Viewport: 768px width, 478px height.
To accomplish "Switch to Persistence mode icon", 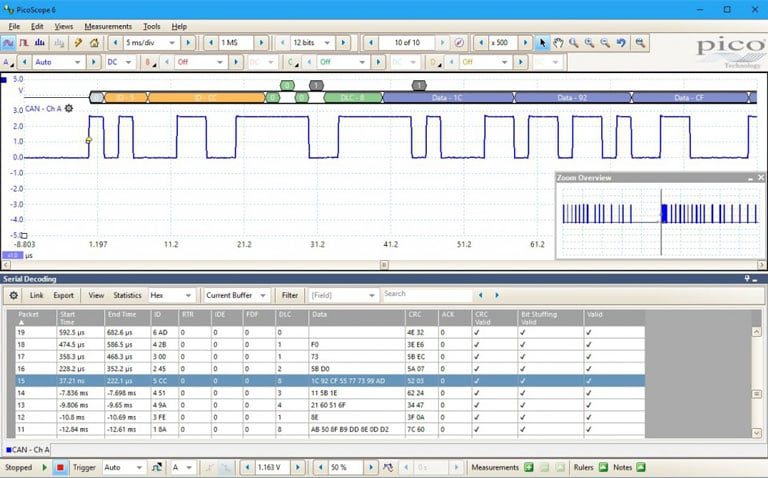I will click(24, 43).
